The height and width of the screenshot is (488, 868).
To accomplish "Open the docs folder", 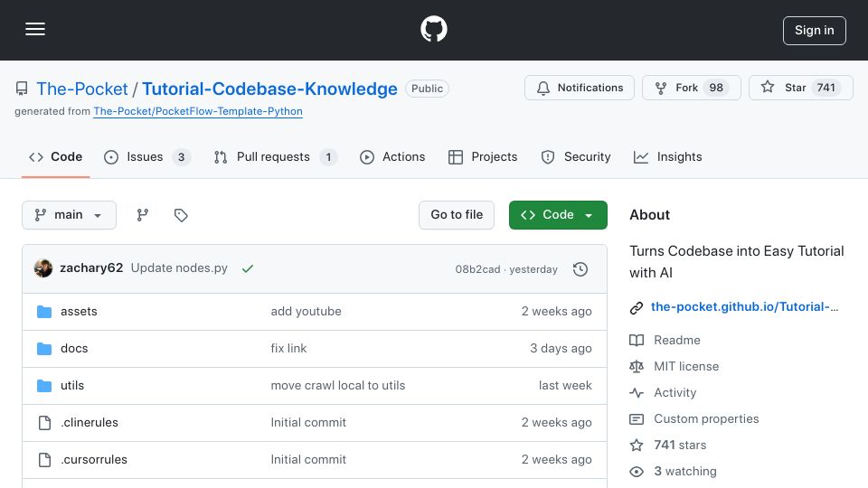I will pyautogui.click(x=74, y=349).
